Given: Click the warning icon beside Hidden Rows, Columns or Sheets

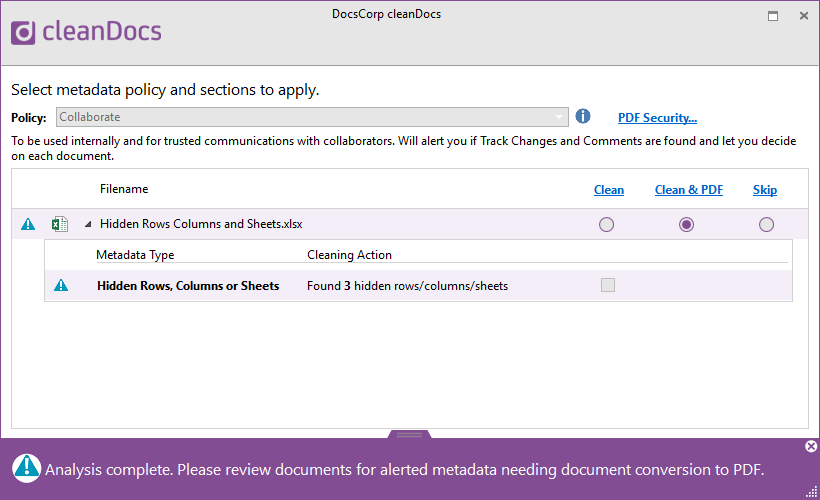Looking at the screenshot, I should [x=61, y=285].
